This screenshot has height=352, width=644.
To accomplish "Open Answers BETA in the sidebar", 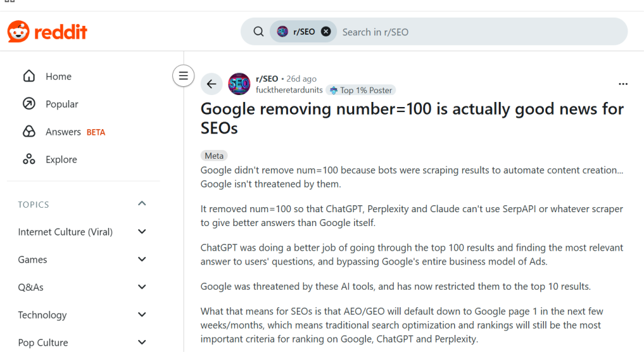I will (x=64, y=132).
